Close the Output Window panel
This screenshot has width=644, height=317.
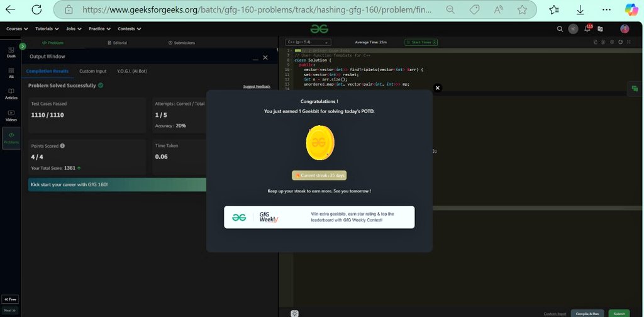pos(265,57)
